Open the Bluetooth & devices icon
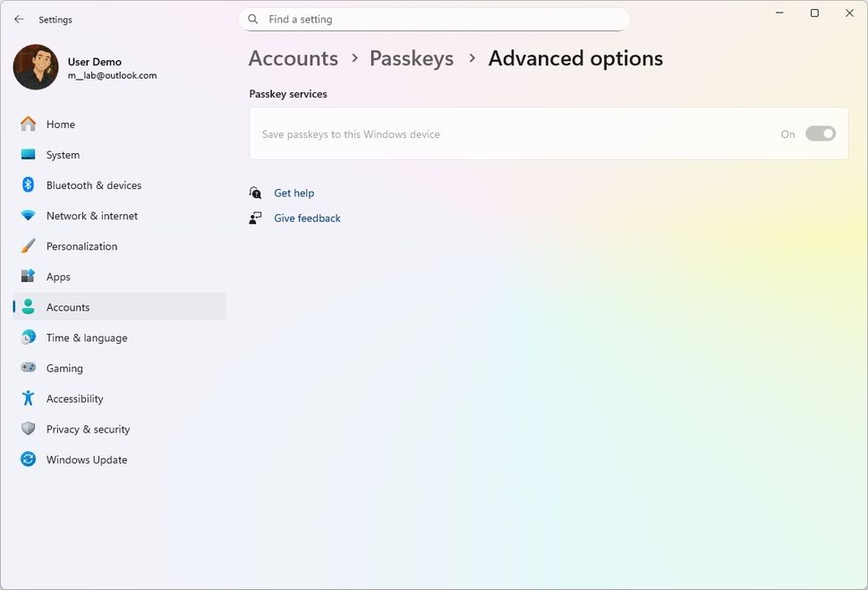Image resolution: width=868 pixels, height=590 pixels. tap(29, 185)
